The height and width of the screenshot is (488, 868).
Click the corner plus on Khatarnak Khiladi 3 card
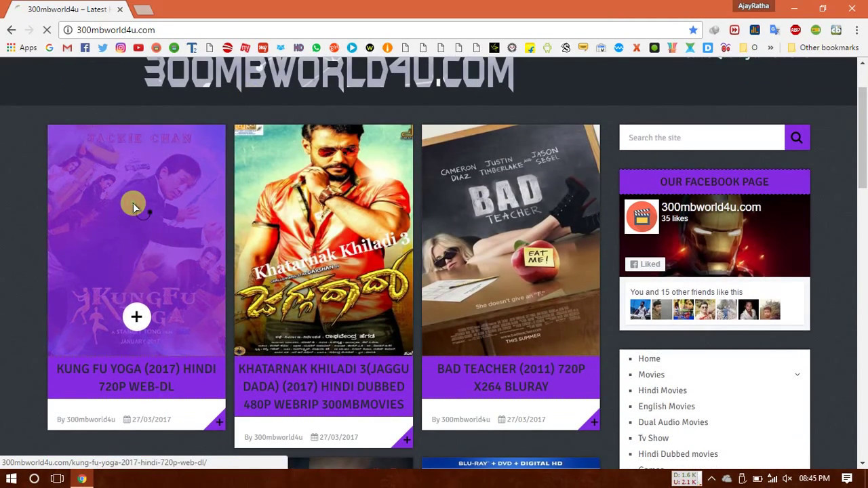click(406, 440)
